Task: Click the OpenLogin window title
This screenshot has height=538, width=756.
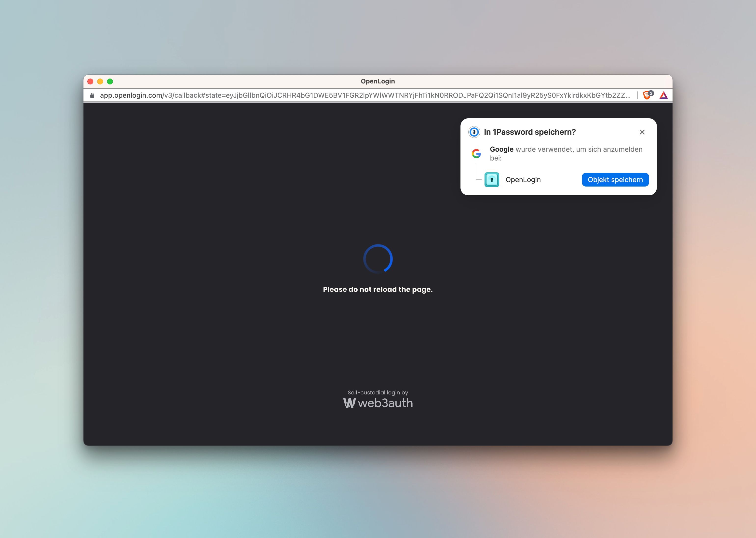Action: [x=378, y=81]
